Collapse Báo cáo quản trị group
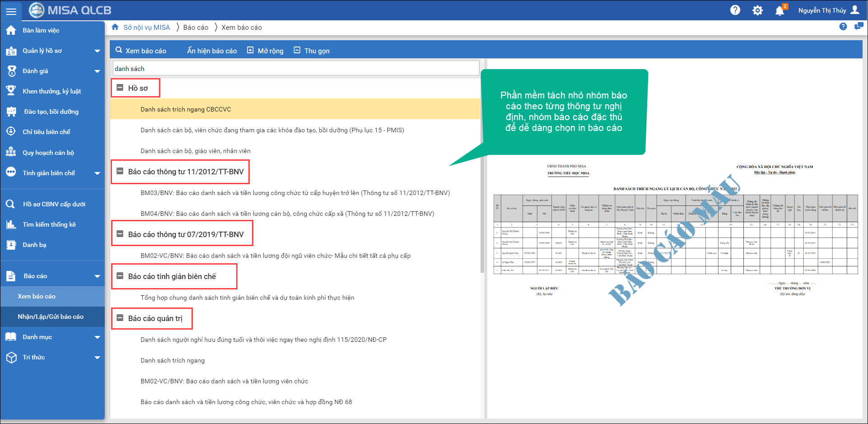Viewport: 868px width, 424px height. (120, 318)
